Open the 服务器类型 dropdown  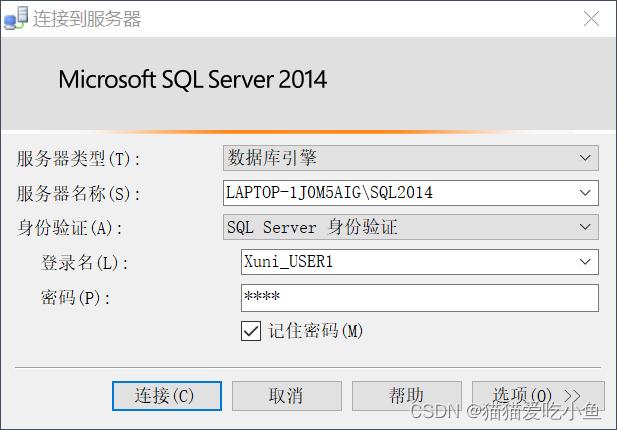(411, 158)
